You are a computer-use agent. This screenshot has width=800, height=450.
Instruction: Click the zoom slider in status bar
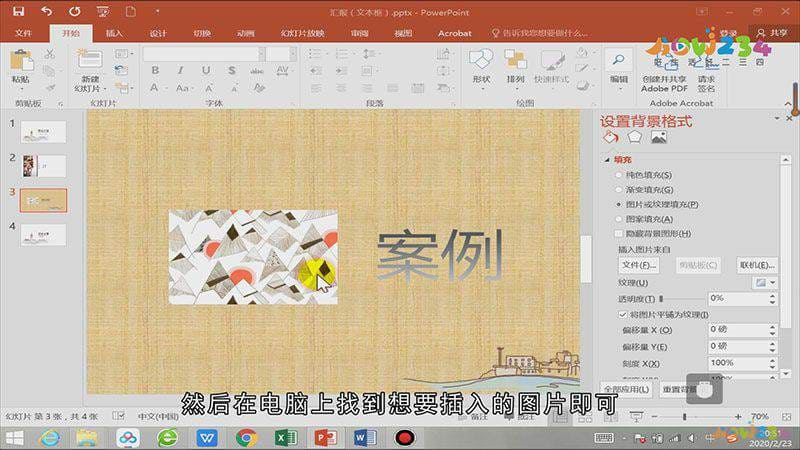[684, 417]
